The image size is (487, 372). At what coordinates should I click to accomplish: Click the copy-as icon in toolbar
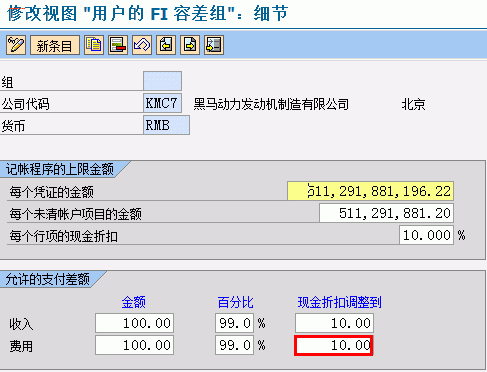click(94, 45)
